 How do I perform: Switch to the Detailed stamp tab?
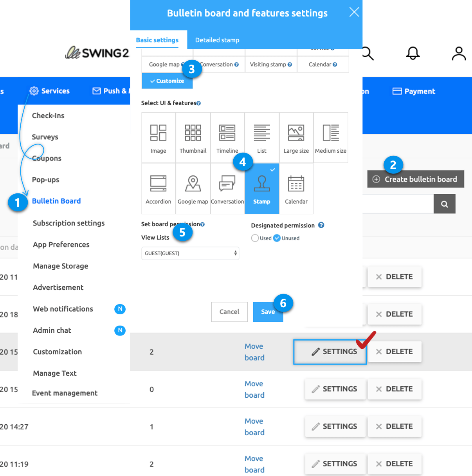tap(217, 40)
